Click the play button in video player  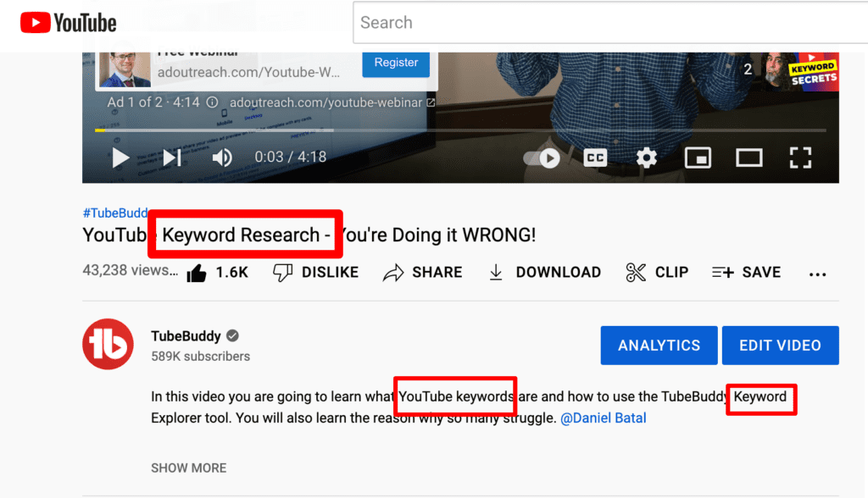(x=121, y=158)
